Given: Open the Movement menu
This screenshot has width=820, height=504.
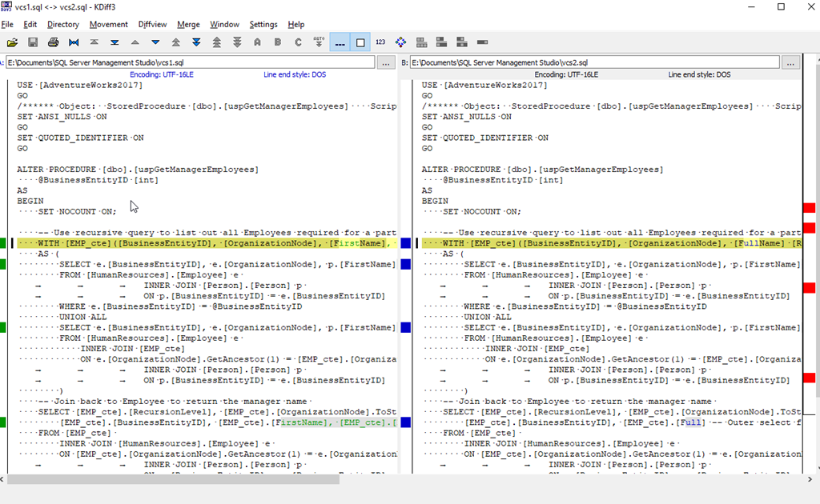Looking at the screenshot, I should tap(108, 24).
